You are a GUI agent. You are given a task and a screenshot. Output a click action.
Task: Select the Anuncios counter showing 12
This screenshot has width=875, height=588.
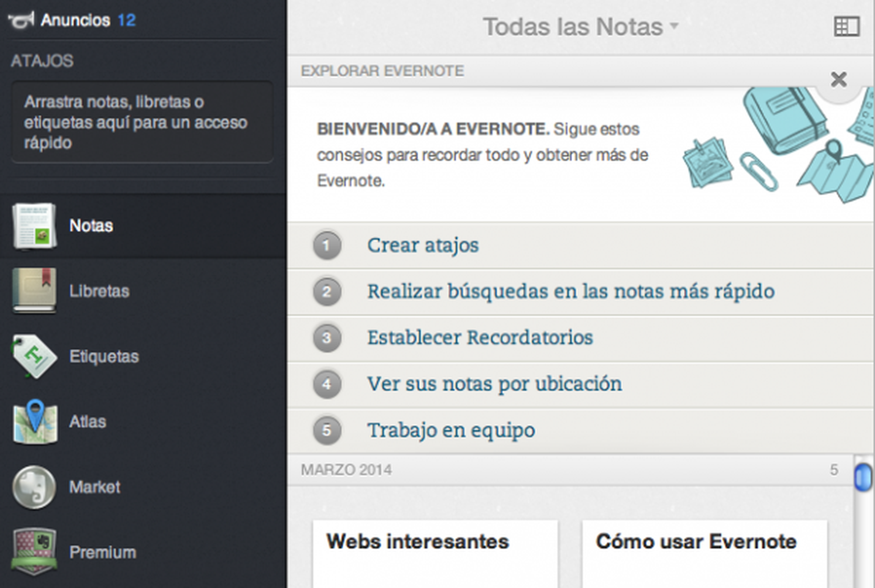click(x=127, y=19)
